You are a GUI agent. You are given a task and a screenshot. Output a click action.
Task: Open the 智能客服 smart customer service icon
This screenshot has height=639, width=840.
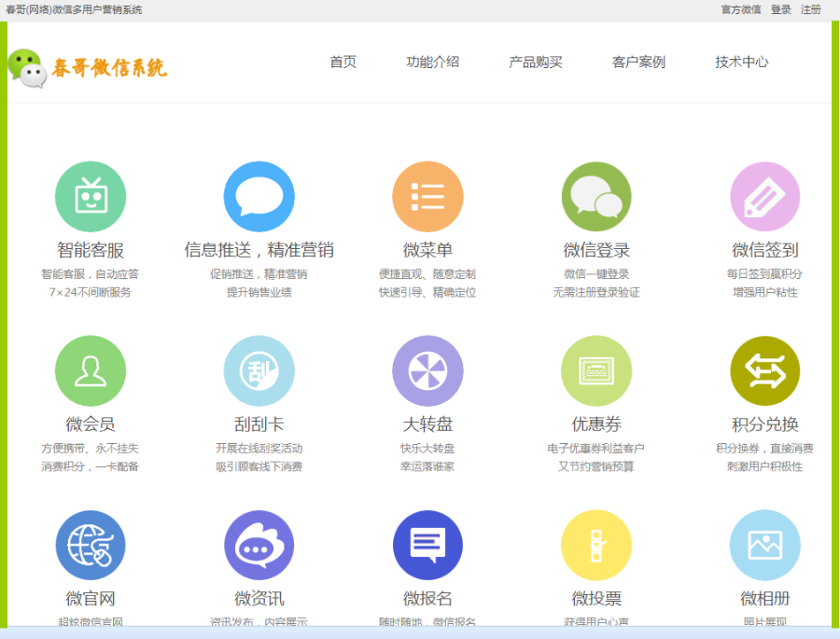click(91, 196)
